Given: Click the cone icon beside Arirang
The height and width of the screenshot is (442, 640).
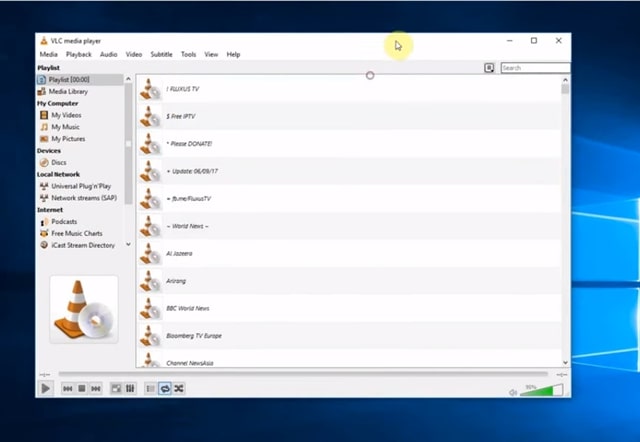Looking at the screenshot, I should coord(150,281).
